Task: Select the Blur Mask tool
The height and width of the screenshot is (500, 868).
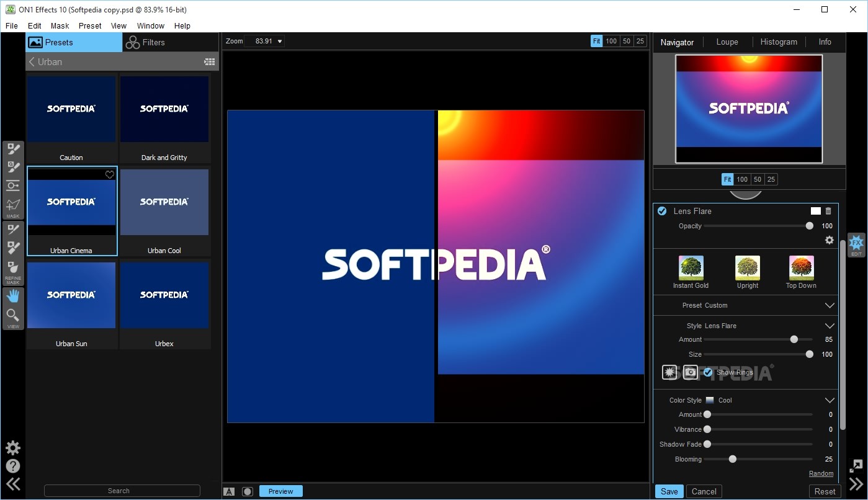Action: click(13, 268)
